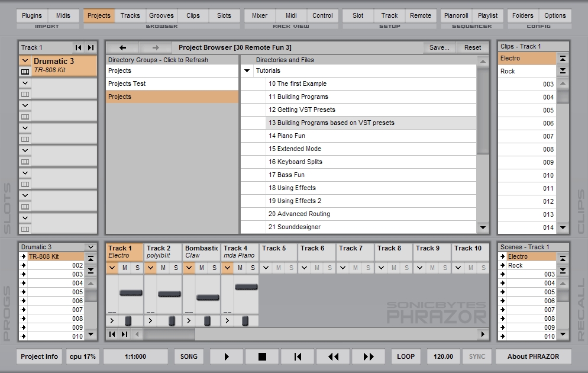Jump to last slot track
Screen dimensions: 588x373
91,47
